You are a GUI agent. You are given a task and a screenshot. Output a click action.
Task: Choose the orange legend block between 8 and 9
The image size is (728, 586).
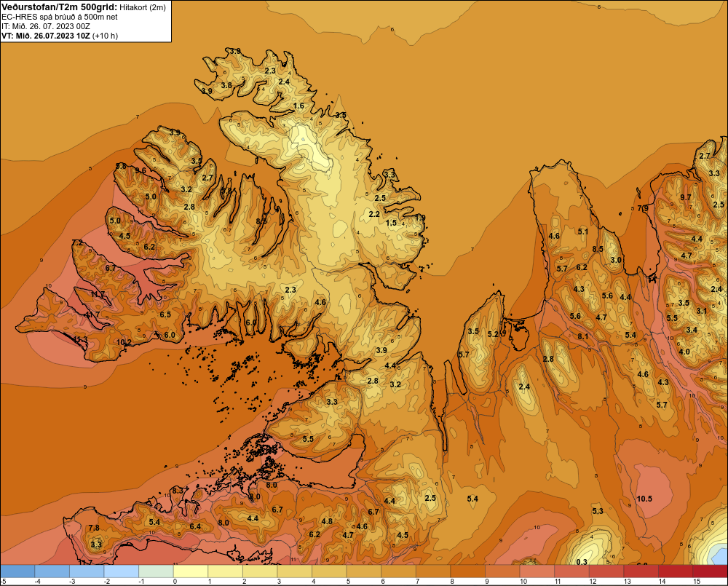tap(468, 571)
